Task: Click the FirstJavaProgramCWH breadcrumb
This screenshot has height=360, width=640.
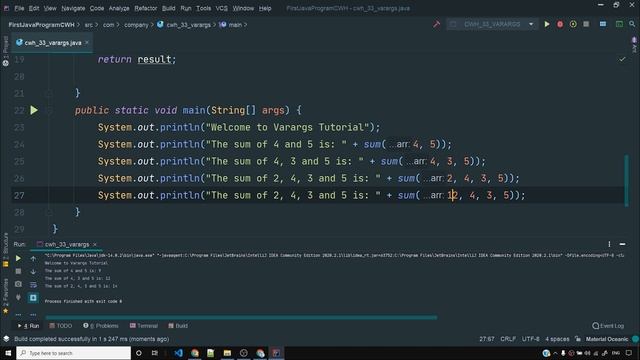Action: click(x=42, y=25)
